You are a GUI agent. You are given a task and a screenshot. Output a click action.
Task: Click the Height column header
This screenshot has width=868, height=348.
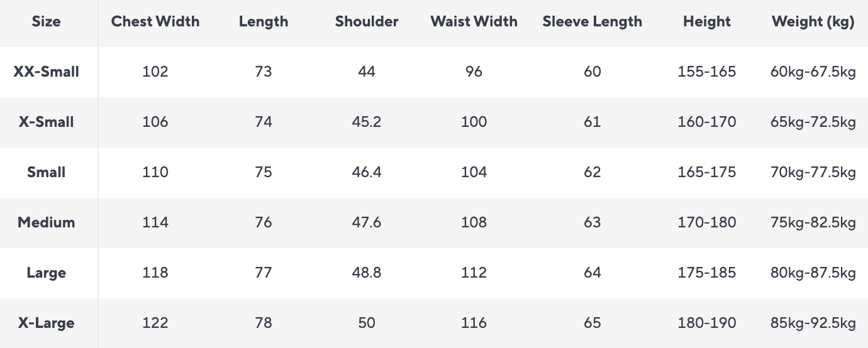[x=706, y=21]
